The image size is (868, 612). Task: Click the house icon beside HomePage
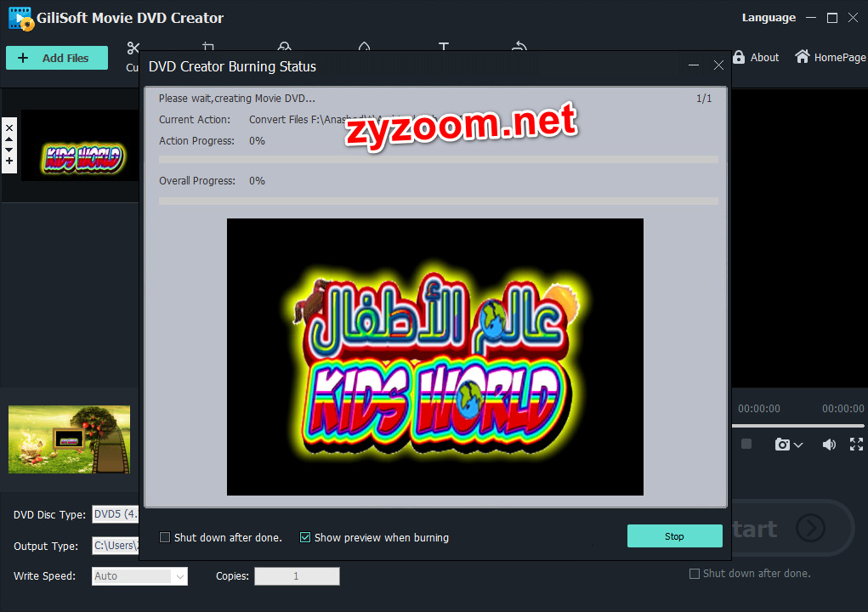pos(803,56)
